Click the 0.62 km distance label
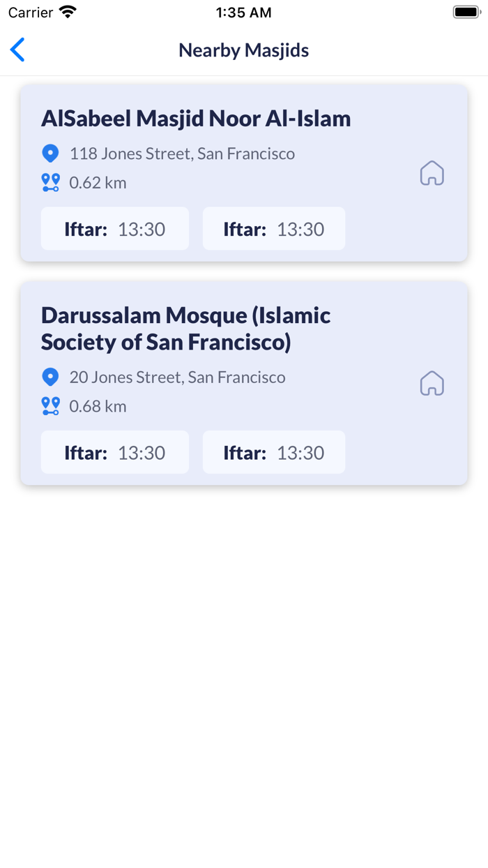The height and width of the screenshot is (868, 488). pos(98,183)
